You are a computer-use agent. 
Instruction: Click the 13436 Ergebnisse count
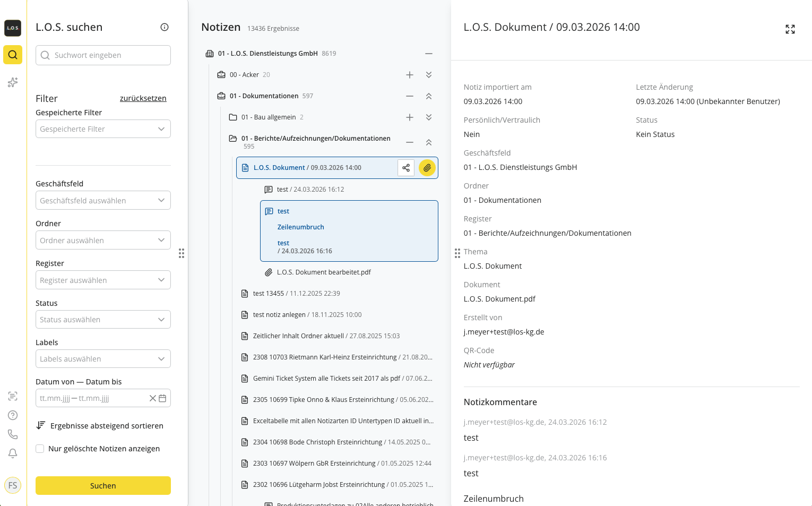click(x=273, y=29)
